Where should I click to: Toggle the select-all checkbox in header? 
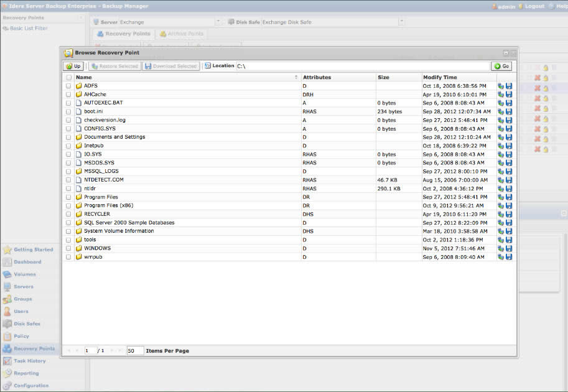[69, 77]
